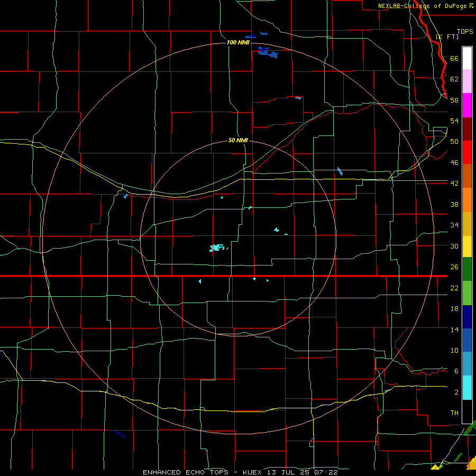Select the magenta legend swatch
476x476 pixels.
coord(467,105)
